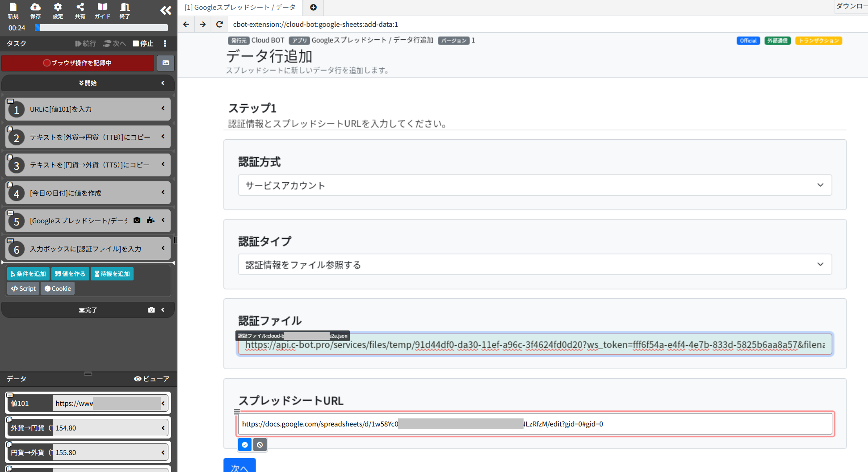This screenshot has height=472, width=868.
Task: Click the 値を作る button
Action: click(x=70, y=273)
